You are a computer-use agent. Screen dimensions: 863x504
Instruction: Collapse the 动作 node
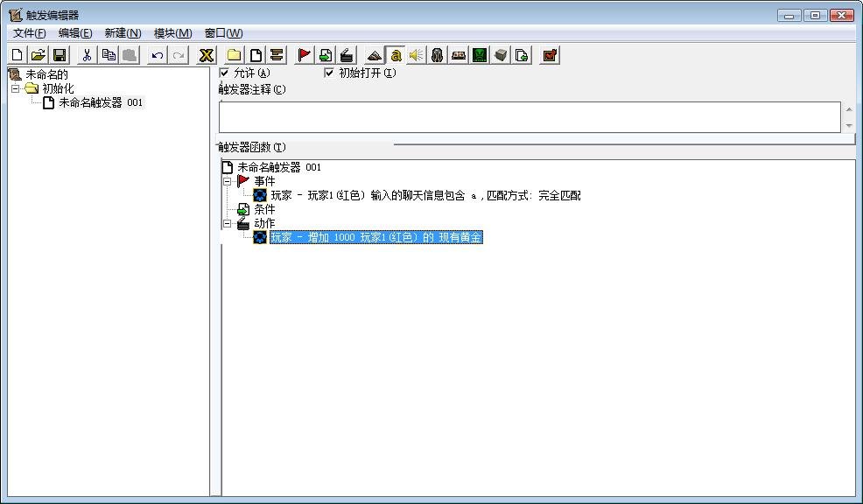[227, 223]
